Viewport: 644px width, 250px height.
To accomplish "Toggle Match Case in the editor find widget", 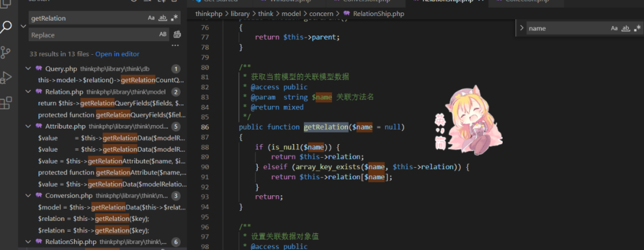I will (x=614, y=29).
